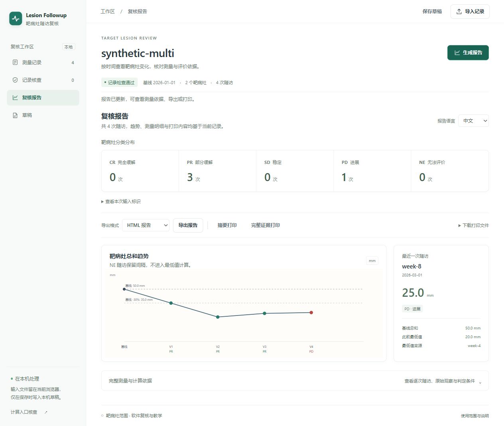504x426 pixels.
Task: Click the SD 稳定 count card
Action: 295,171
